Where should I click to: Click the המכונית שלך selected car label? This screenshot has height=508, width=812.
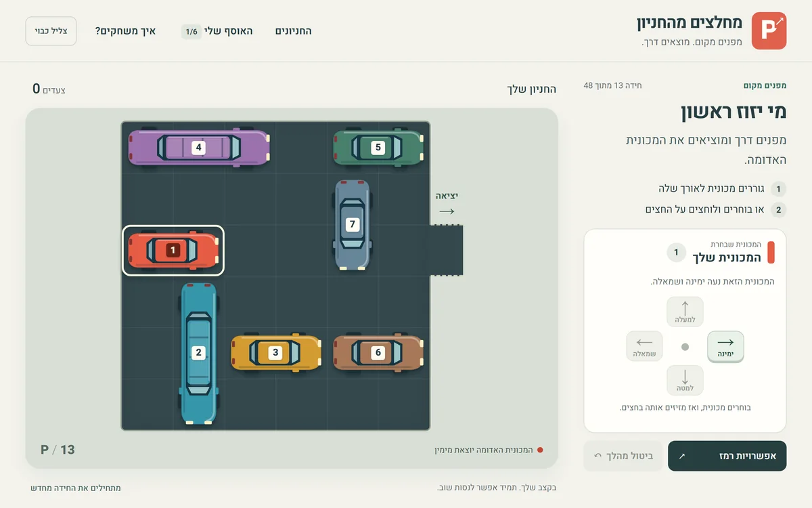727,257
